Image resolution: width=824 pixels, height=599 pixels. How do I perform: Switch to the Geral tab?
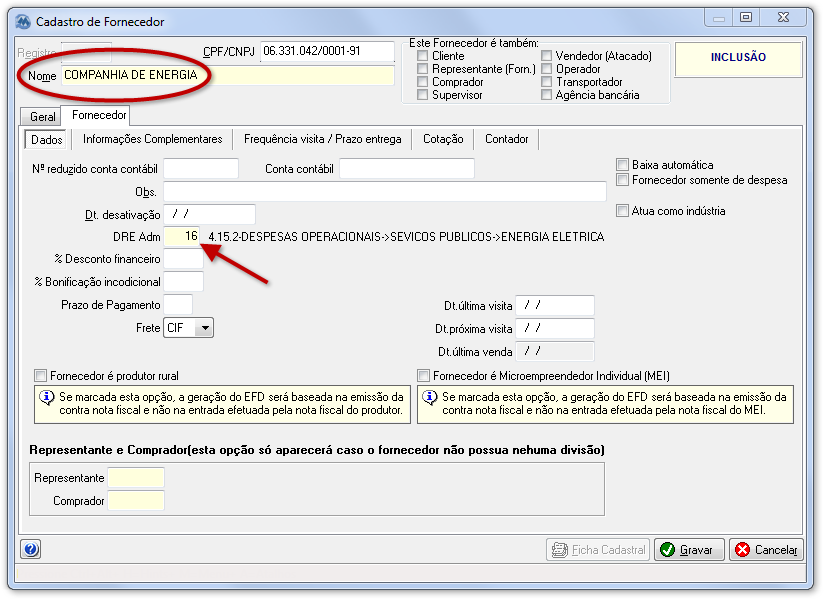click(43, 117)
